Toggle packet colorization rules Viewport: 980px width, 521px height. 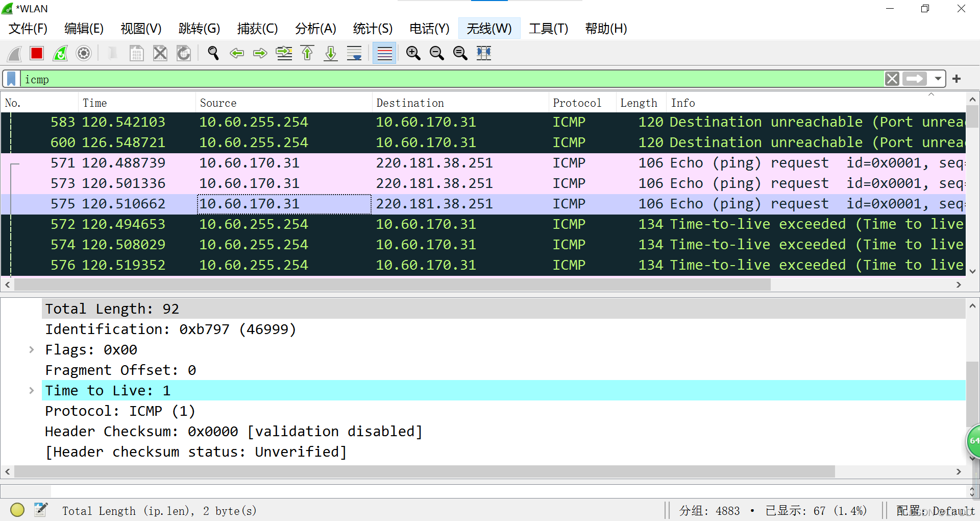[x=384, y=53]
